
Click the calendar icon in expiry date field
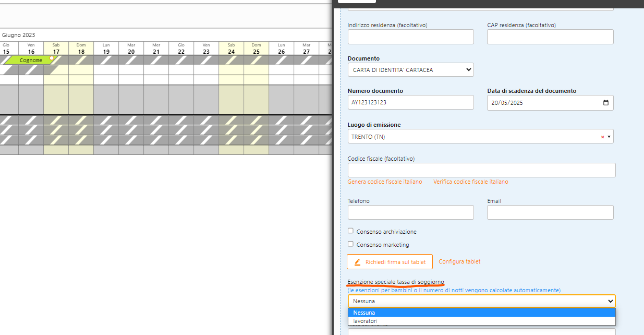[605, 103]
